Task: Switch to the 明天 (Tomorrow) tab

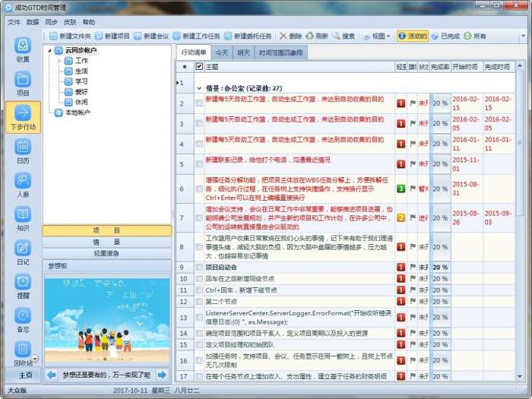Action: click(243, 52)
